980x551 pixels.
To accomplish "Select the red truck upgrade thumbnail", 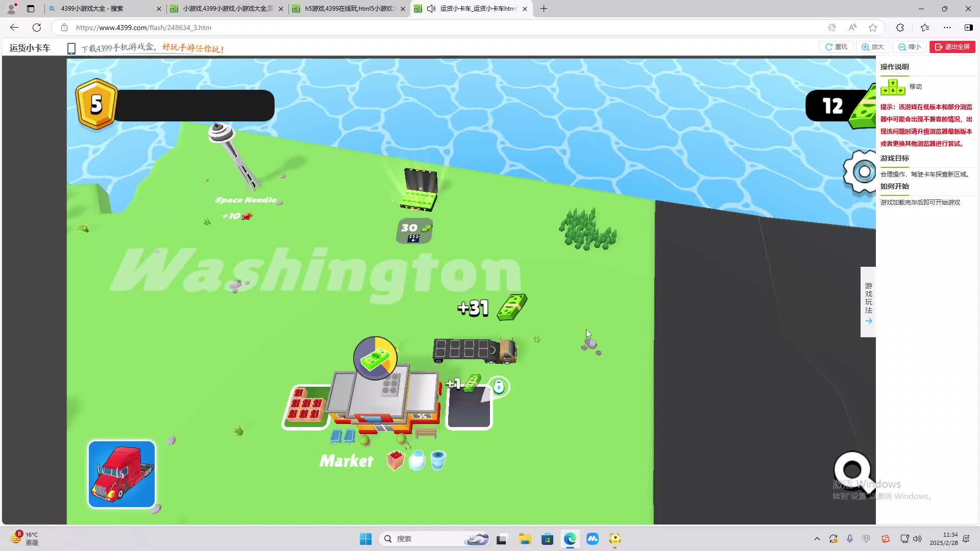I will tap(121, 474).
